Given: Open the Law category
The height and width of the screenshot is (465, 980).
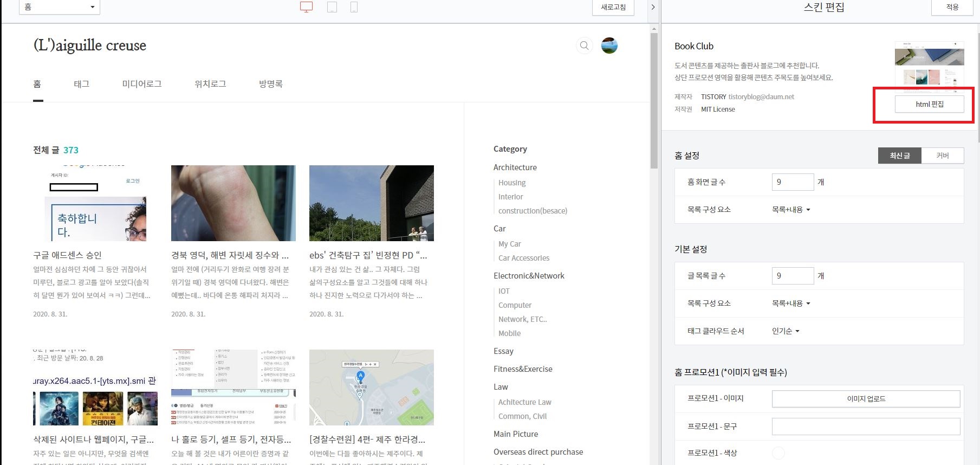Looking at the screenshot, I should point(501,387).
